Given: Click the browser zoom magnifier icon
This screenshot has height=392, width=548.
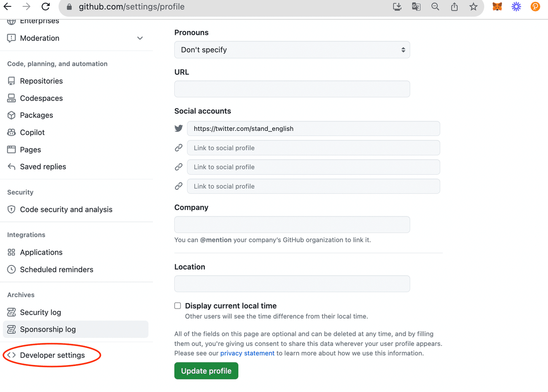Looking at the screenshot, I should tap(435, 7).
